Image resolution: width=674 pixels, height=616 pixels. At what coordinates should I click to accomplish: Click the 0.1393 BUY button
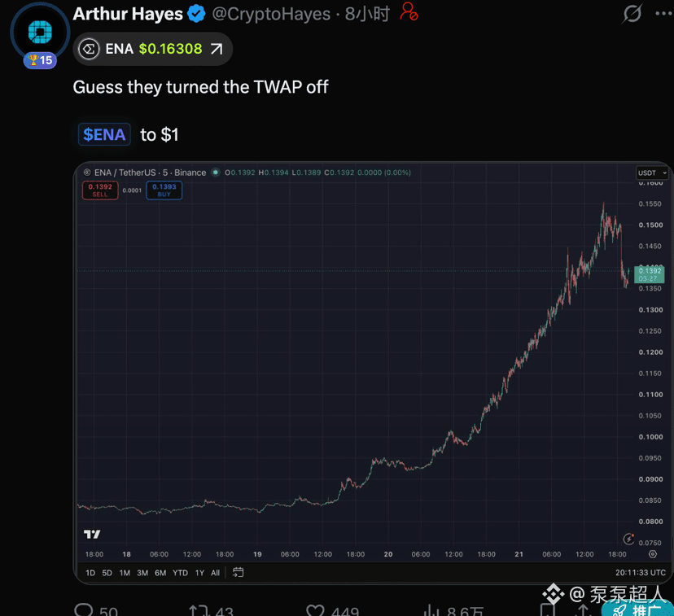(x=164, y=190)
